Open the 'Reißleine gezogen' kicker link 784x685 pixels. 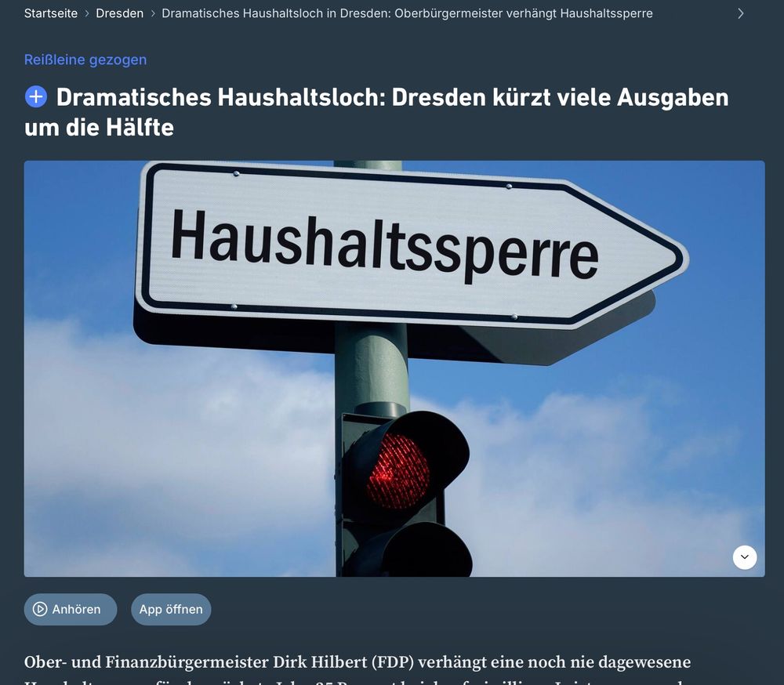click(85, 60)
